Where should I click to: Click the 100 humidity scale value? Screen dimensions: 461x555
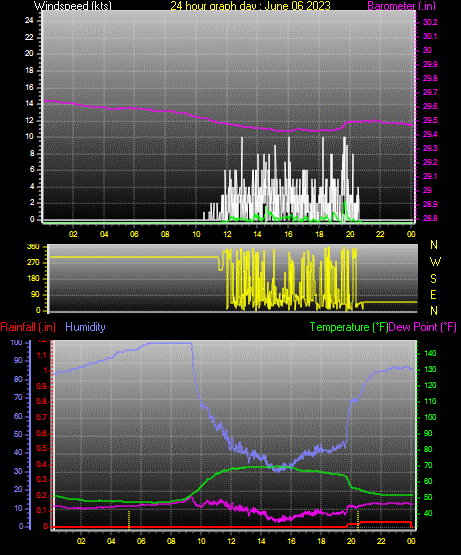click(x=17, y=342)
